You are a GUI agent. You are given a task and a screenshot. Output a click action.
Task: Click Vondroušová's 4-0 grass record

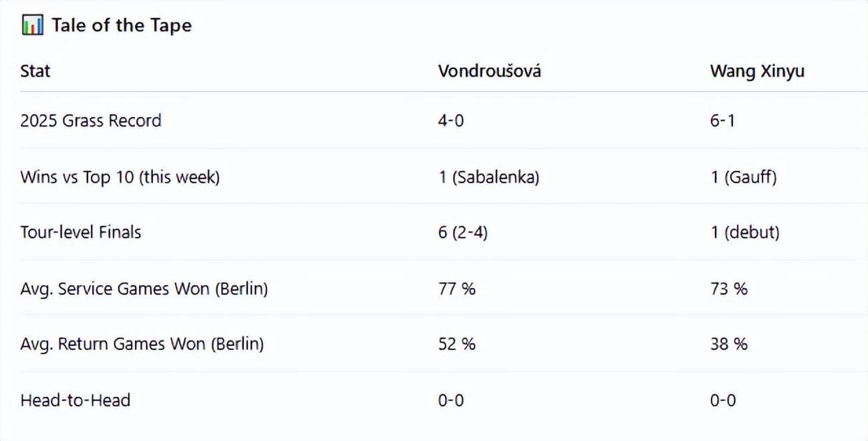[451, 120]
